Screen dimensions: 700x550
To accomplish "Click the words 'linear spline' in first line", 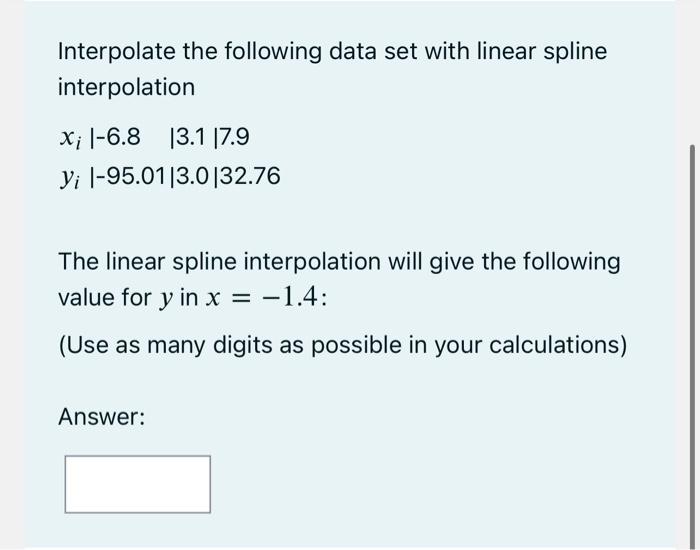I will tap(542, 52).
